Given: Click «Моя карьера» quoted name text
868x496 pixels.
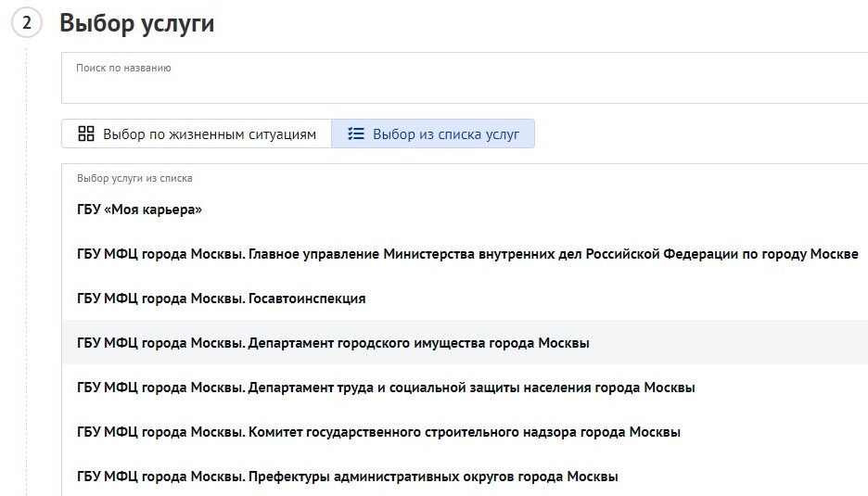Looking at the screenshot, I should coord(153,210).
